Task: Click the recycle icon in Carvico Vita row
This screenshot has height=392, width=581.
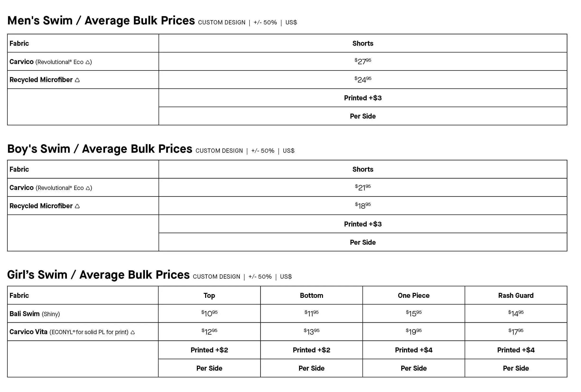Action: coord(133,332)
